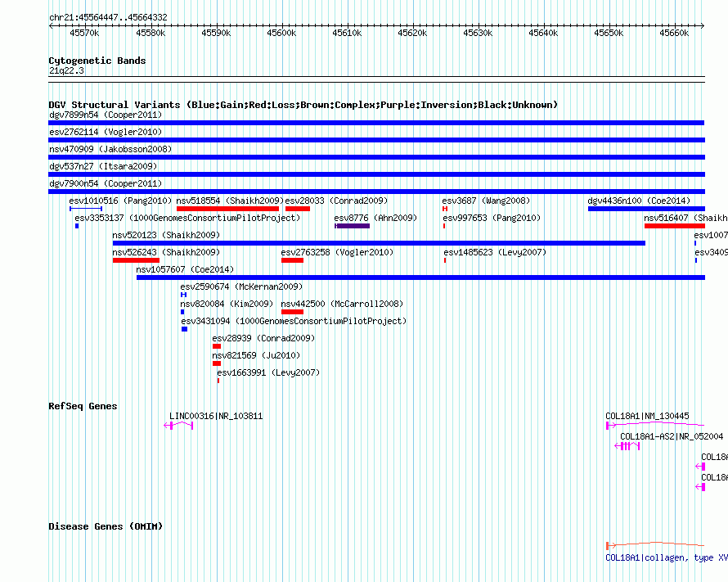Click the 45650k ruler position
This screenshot has width=728, height=582.
tap(609, 33)
